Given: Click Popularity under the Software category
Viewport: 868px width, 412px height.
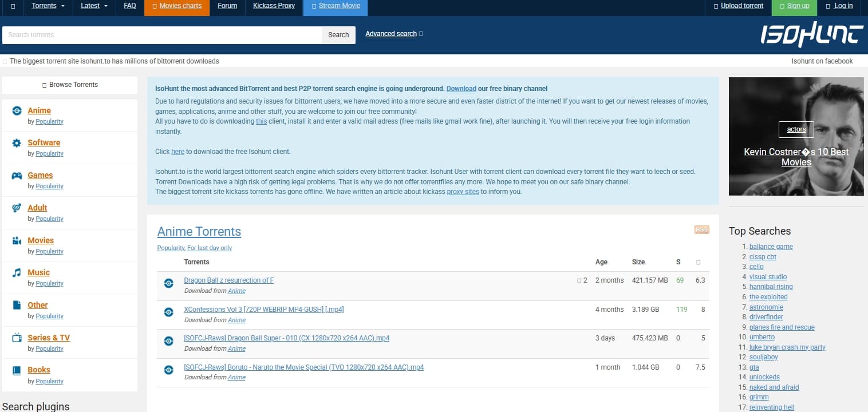Looking at the screenshot, I should point(49,153).
